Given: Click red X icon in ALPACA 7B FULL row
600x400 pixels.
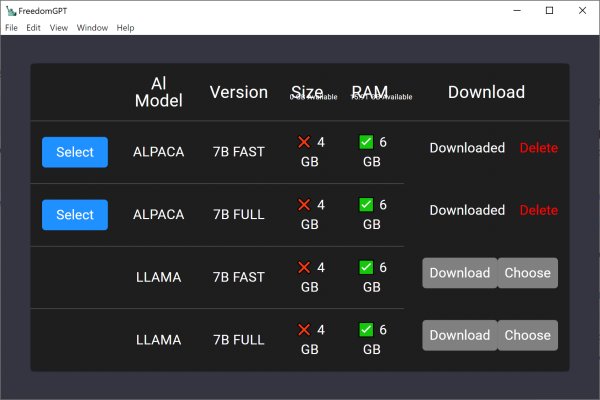Looking at the screenshot, I should click(304, 205).
